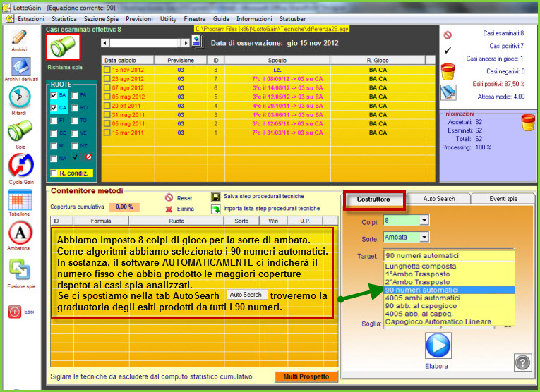Select 1°Ambo Trasposto option

(x=449, y=274)
